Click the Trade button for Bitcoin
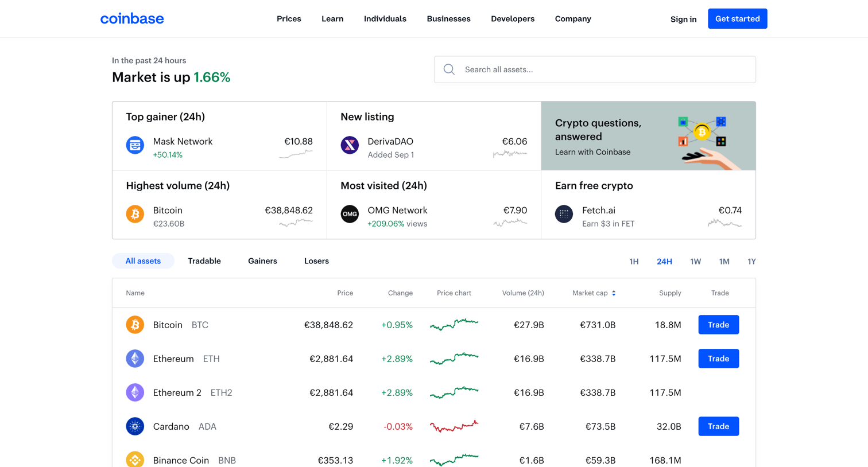This screenshot has width=868, height=467. (718, 325)
